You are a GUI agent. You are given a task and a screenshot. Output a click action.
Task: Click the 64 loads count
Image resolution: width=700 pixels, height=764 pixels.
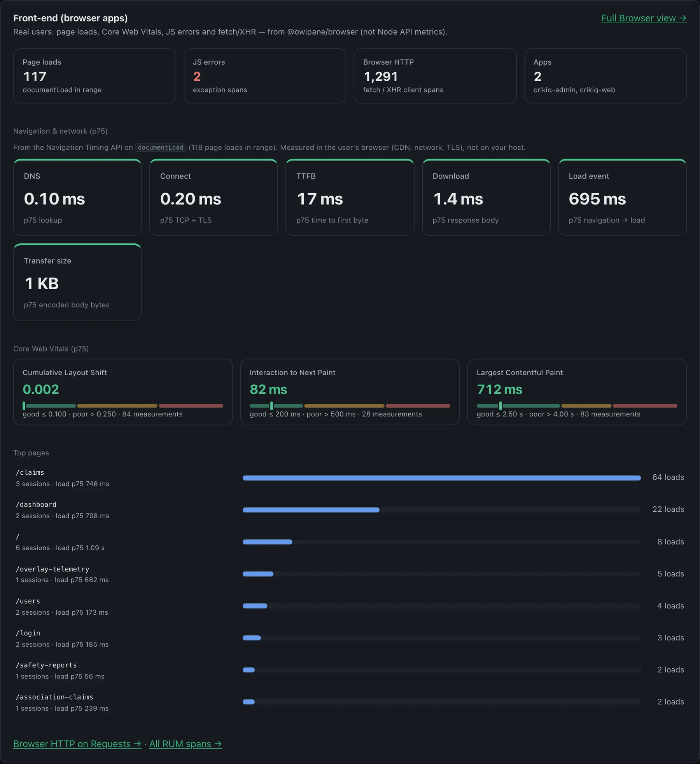click(668, 477)
